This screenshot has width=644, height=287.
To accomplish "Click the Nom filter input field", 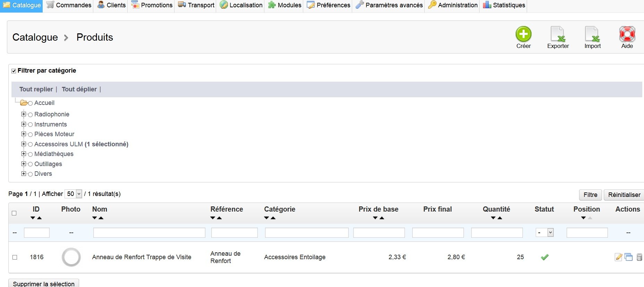I will click(149, 232).
